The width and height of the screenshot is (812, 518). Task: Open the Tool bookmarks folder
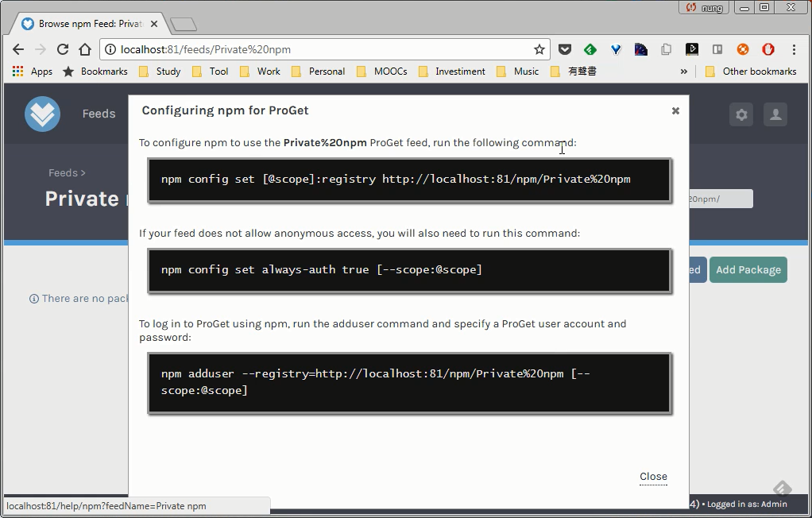click(211, 72)
